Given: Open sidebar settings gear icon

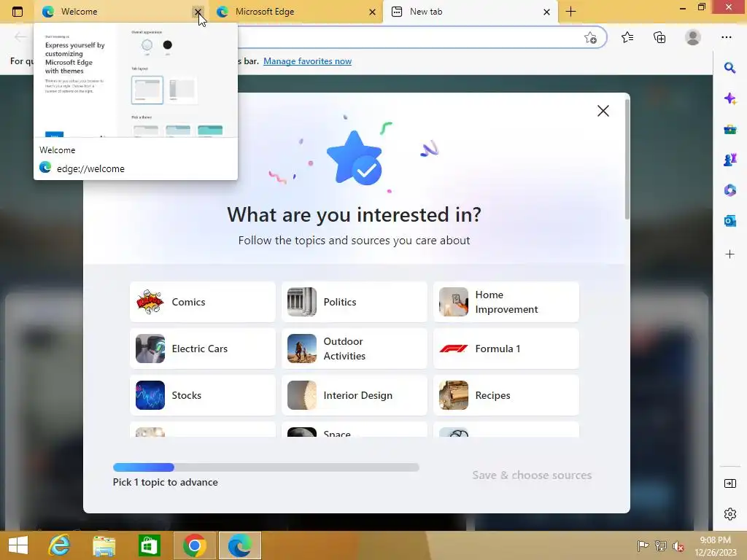Looking at the screenshot, I should [729, 514].
